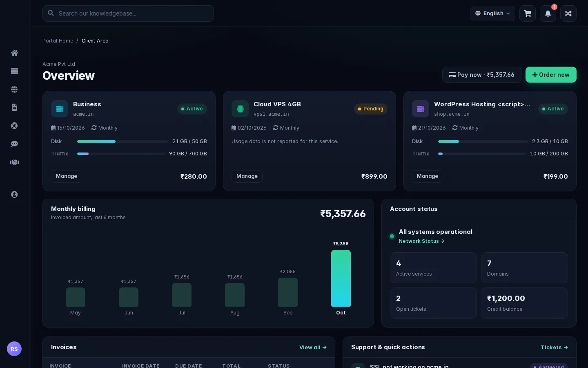View the shopping cart
Screen dimensions: 588x368
[528, 13]
